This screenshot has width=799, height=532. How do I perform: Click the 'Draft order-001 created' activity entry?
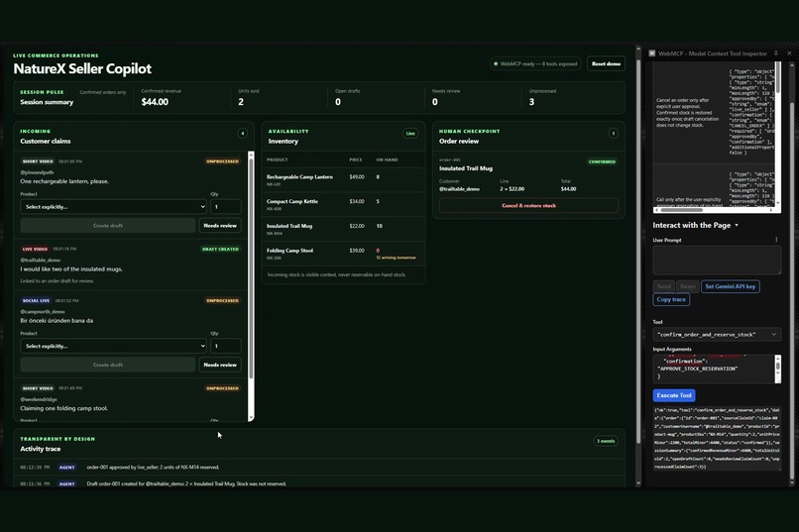(x=186, y=483)
